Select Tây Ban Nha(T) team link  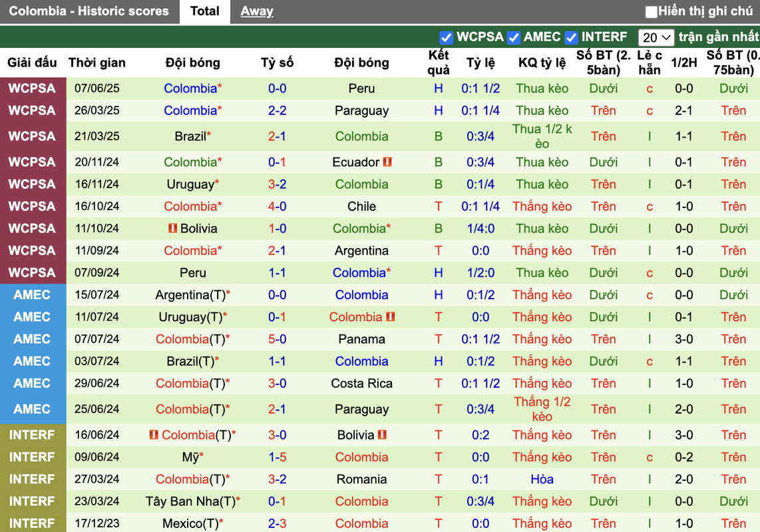point(190,501)
